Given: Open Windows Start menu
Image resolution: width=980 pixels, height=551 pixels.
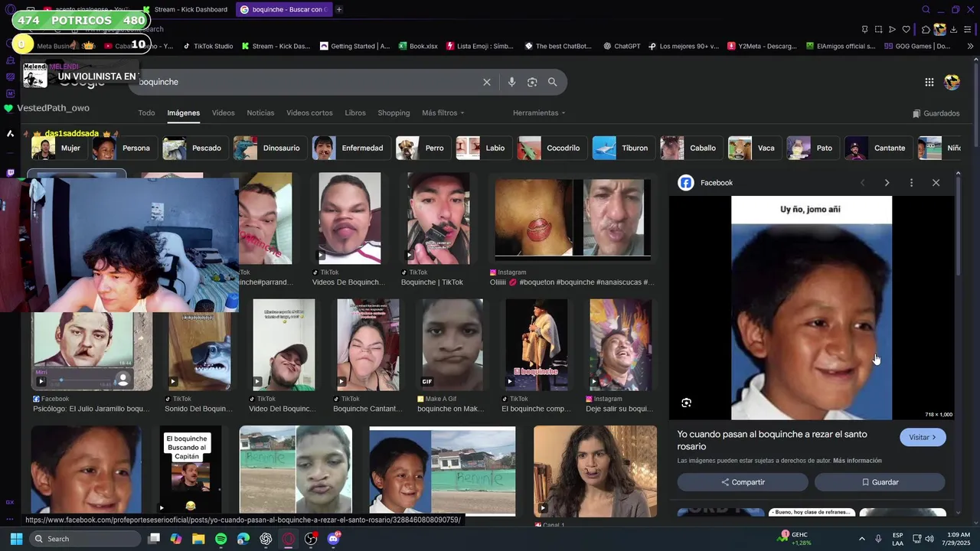Looking at the screenshot, I should (16, 539).
